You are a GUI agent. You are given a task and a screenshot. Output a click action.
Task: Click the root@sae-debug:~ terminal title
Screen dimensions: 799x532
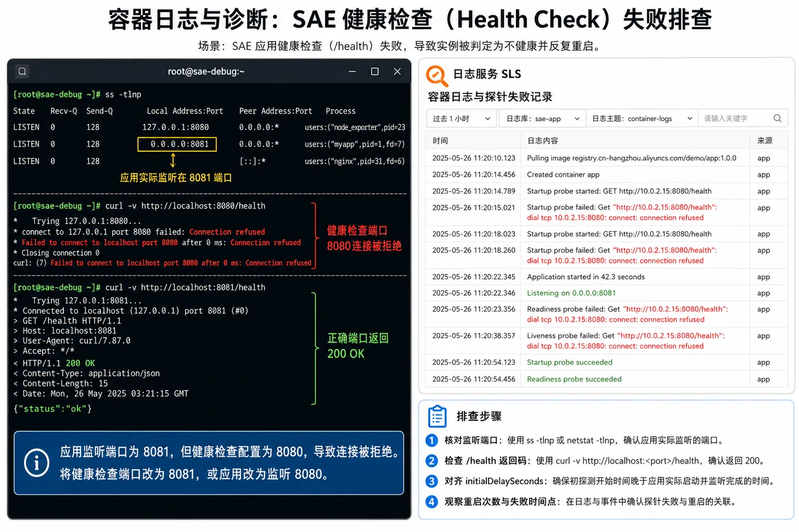click(x=206, y=71)
